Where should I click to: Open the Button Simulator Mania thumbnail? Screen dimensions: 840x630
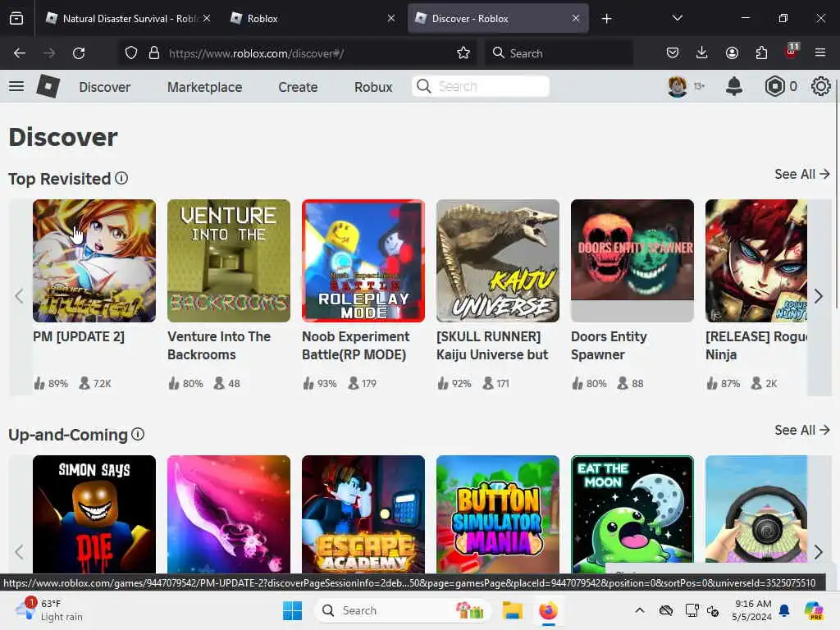click(x=498, y=514)
